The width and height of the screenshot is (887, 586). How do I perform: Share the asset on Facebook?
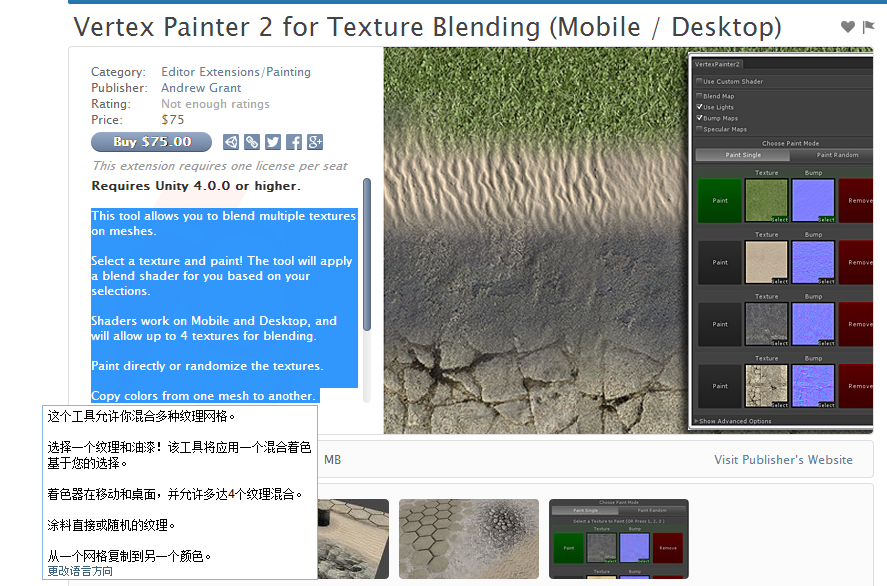pos(294,142)
